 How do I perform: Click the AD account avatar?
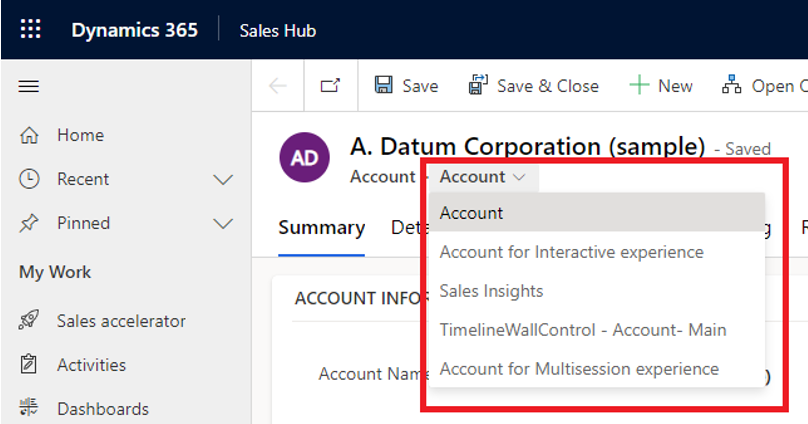tap(305, 158)
